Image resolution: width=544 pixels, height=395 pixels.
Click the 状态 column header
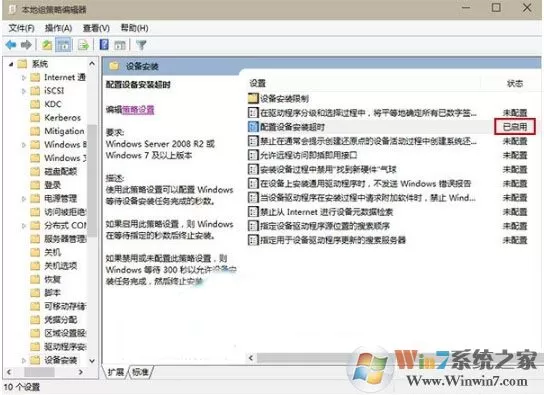(515, 84)
